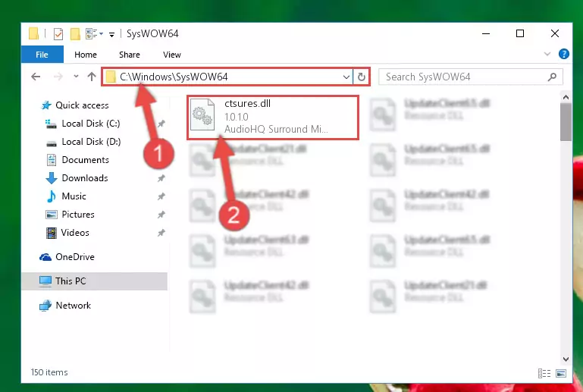Click the scroll up arrow of file list
The image size is (583, 392).
566,98
